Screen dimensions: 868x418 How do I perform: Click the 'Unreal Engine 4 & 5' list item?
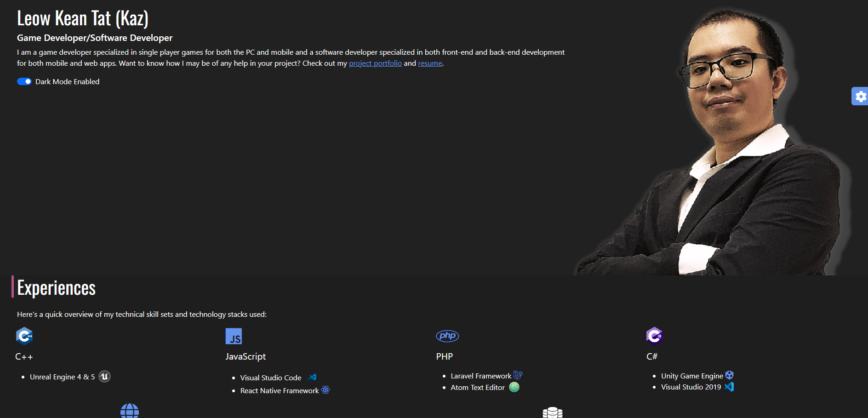pyautogui.click(x=63, y=377)
